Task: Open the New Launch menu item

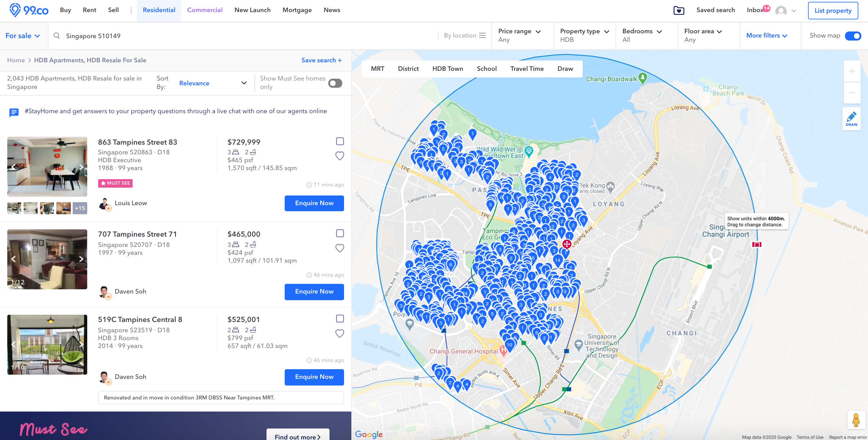Action: click(252, 10)
